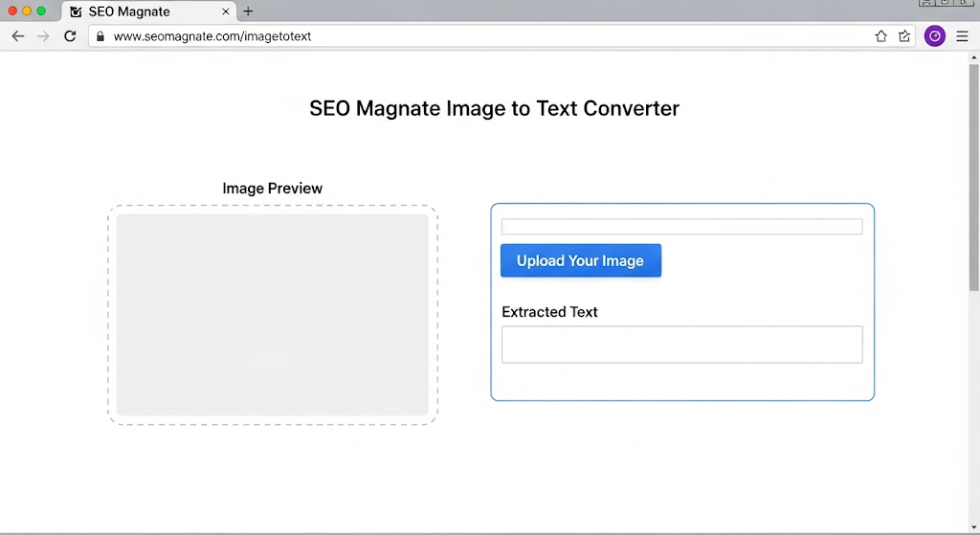The height and width of the screenshot is (535, 980).
Task: Click the Image Preview drop area
Action: 273,315
